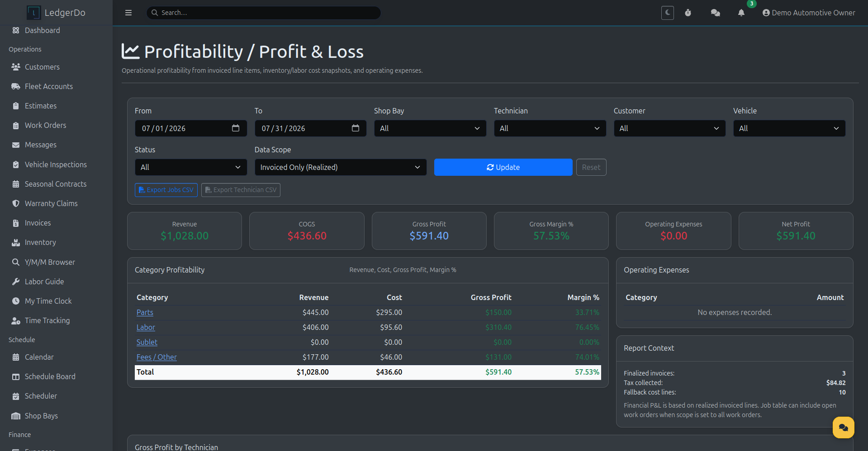The height and width of the screenshot is (451, 868).
Task: Export Technician CSV
Action: click(x=241, y=190)
